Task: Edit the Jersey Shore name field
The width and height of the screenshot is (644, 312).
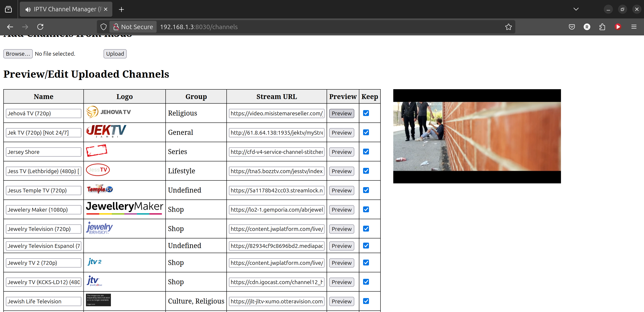Action: [x=44, y=152]
